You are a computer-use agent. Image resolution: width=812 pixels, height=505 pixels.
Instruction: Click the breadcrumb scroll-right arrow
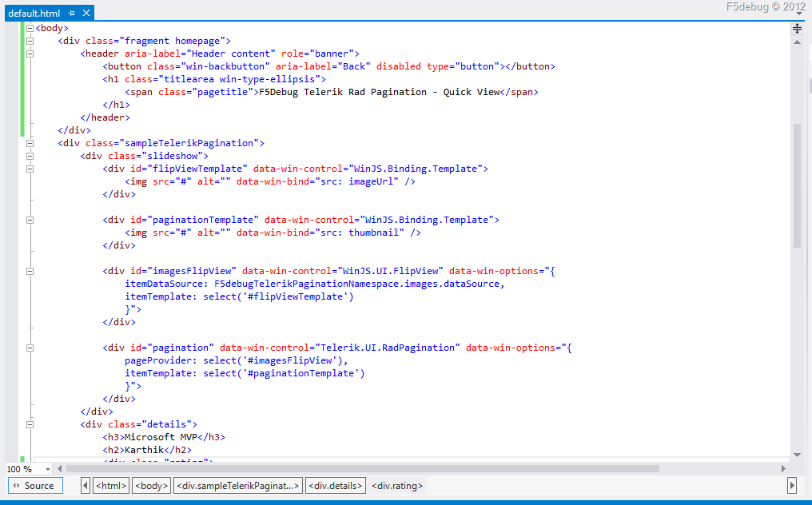pyautogui.click(x=792, y=485)
